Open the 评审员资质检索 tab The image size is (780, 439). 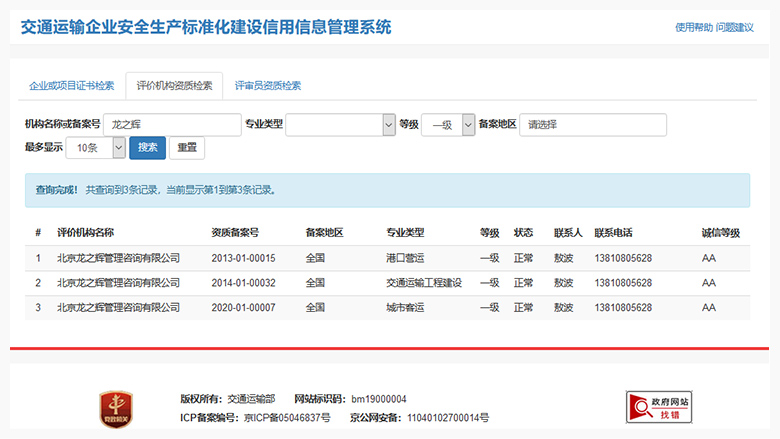[x=268, y=86]
